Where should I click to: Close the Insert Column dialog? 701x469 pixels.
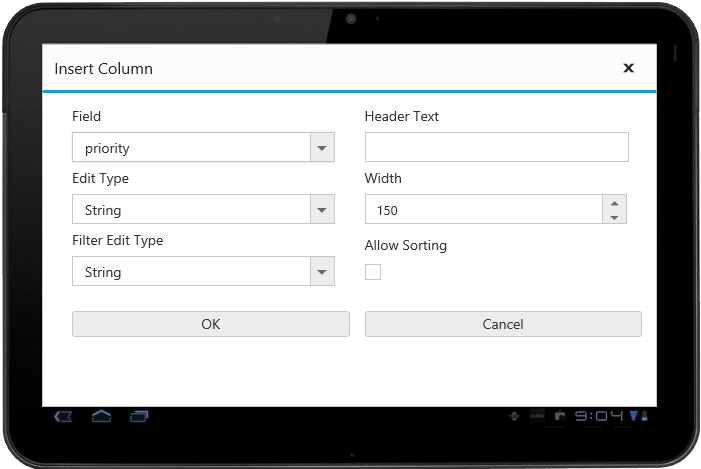point(628,68)
